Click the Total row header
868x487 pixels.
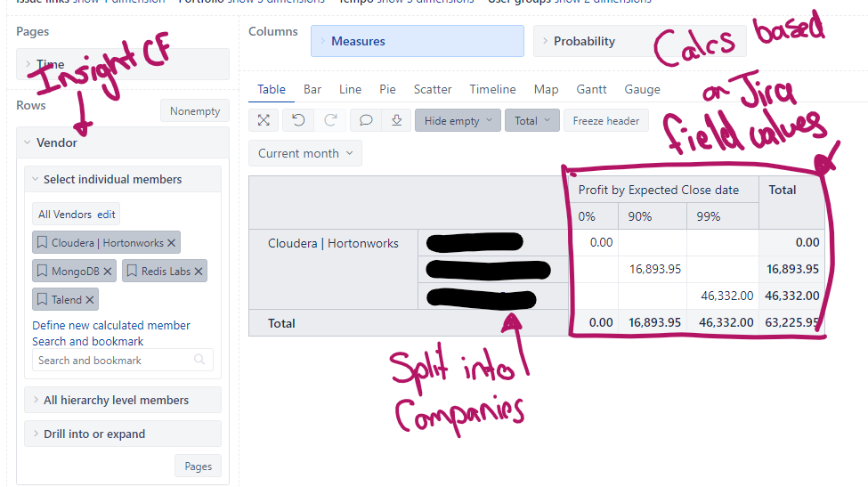coord(409,323)
